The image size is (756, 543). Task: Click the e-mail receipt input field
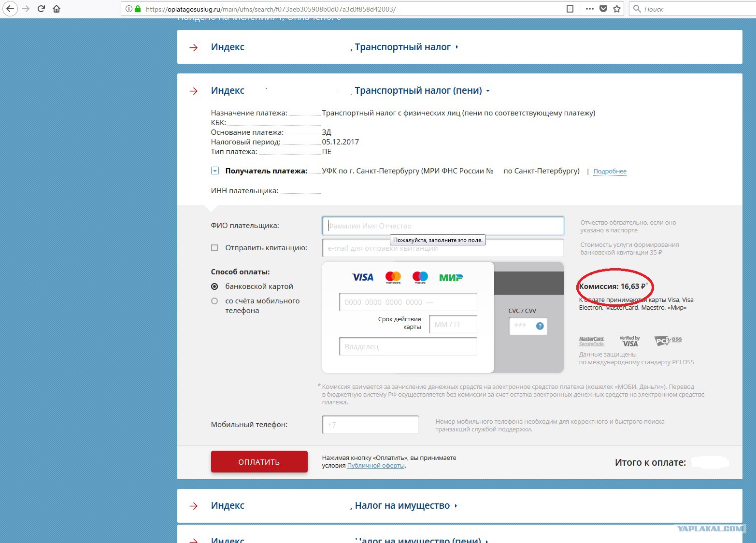443,248
